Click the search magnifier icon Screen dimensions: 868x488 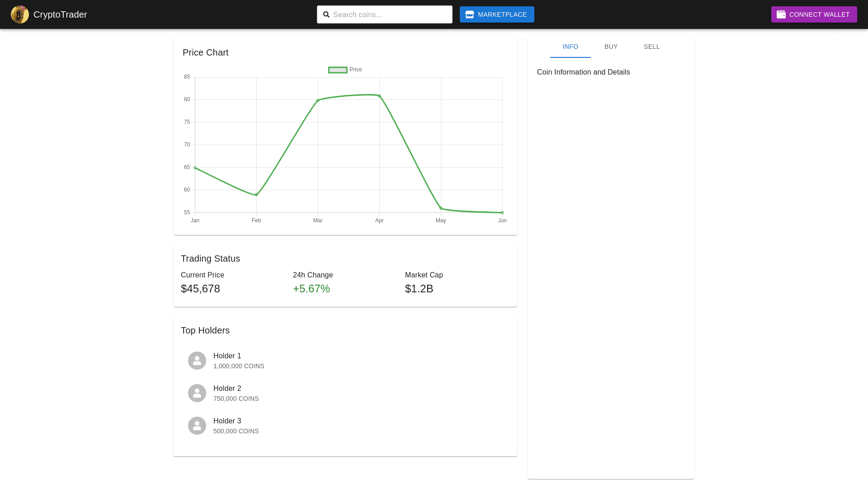click(x=326, y=14)
